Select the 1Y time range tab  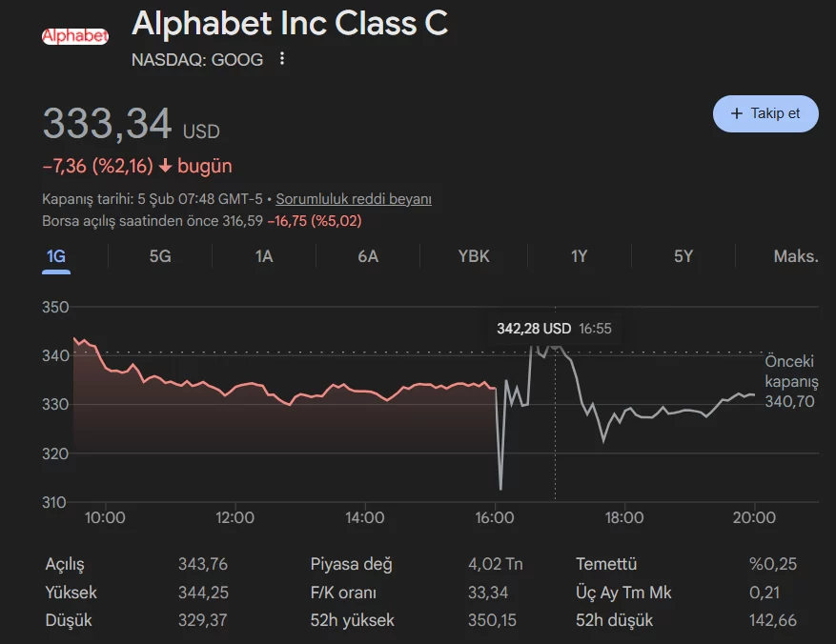[x=579, y=256]
